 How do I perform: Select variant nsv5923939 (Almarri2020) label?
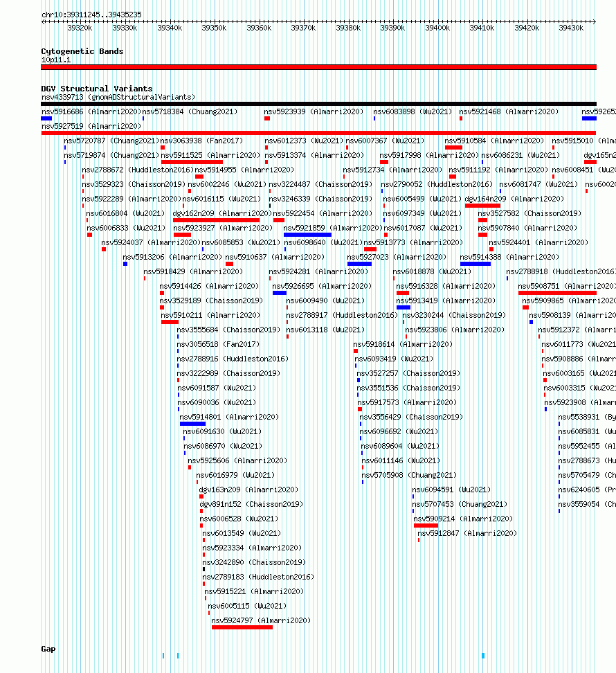click(314, 111)
